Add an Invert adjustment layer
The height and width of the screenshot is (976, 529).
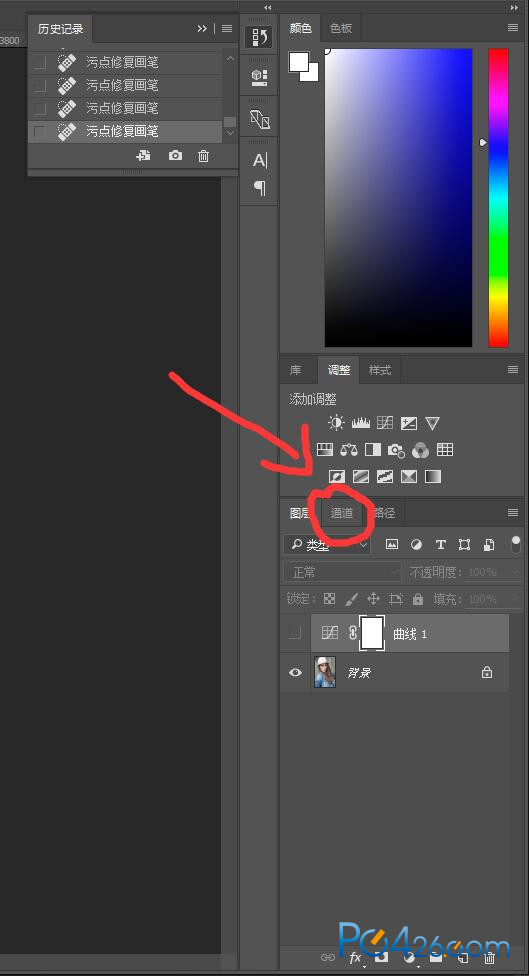[337, 477]
